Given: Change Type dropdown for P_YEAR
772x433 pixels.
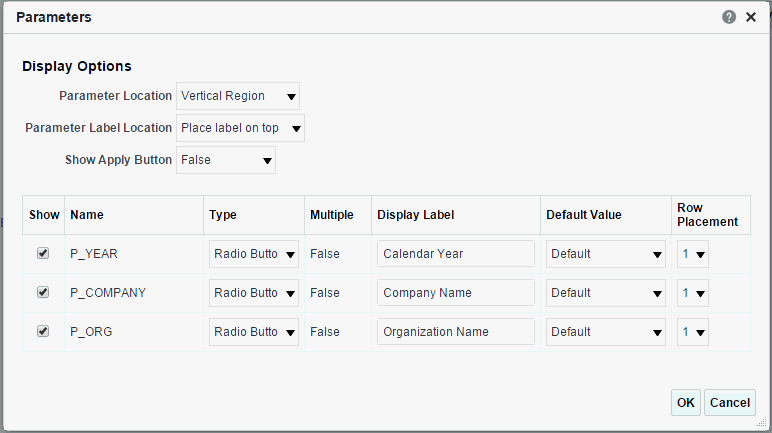Looking at the screenshot, I should tap(254, 254).
